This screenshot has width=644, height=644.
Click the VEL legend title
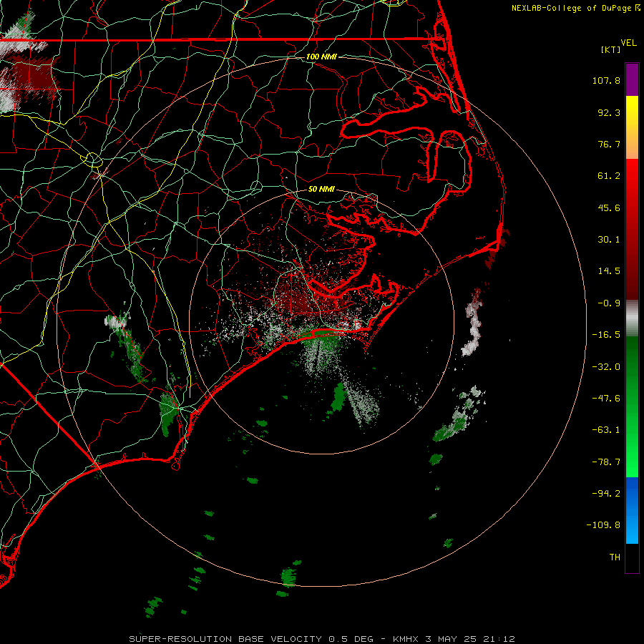click(x=628, y=43)
